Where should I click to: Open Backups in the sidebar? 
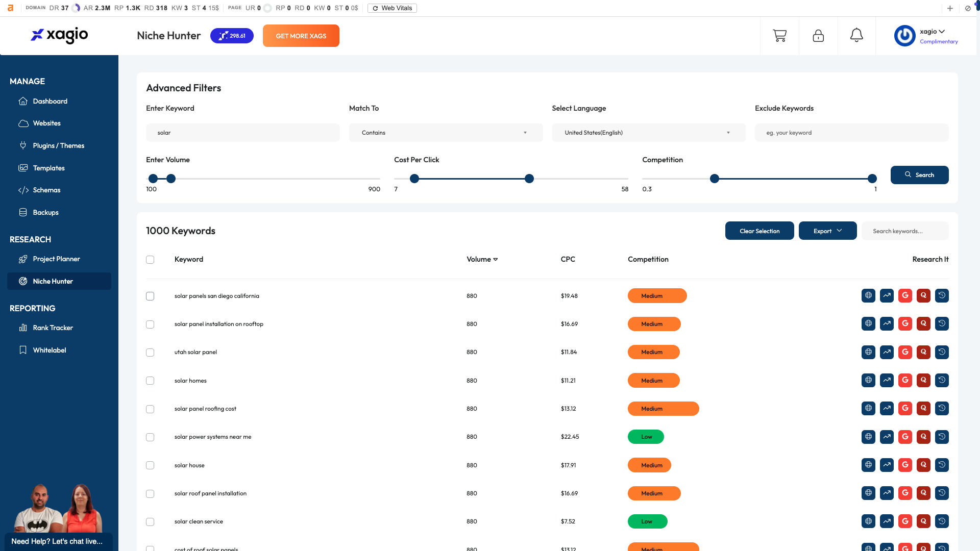coord(45,212)
